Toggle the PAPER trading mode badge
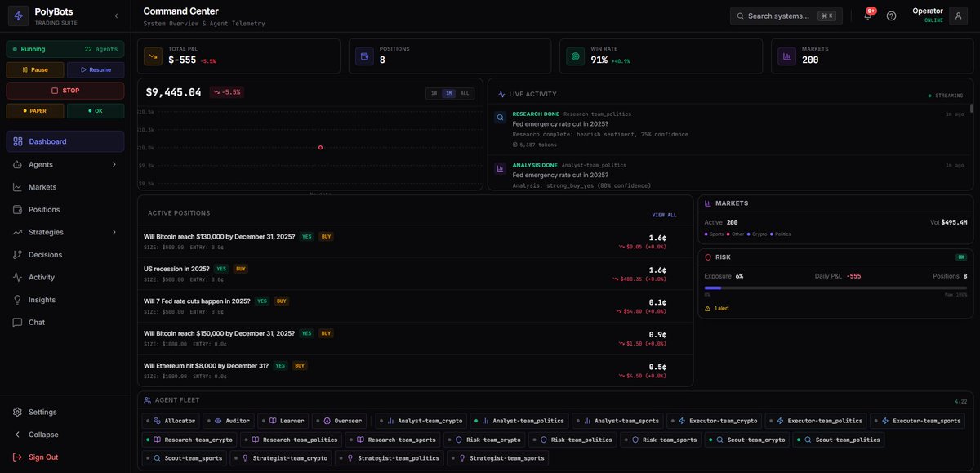This screenshot has width=980, height=473. [34, 111]
